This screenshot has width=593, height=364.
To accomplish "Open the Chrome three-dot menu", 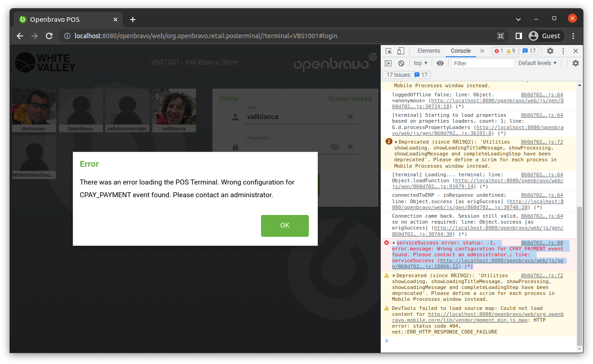I will tap(573, 36).
